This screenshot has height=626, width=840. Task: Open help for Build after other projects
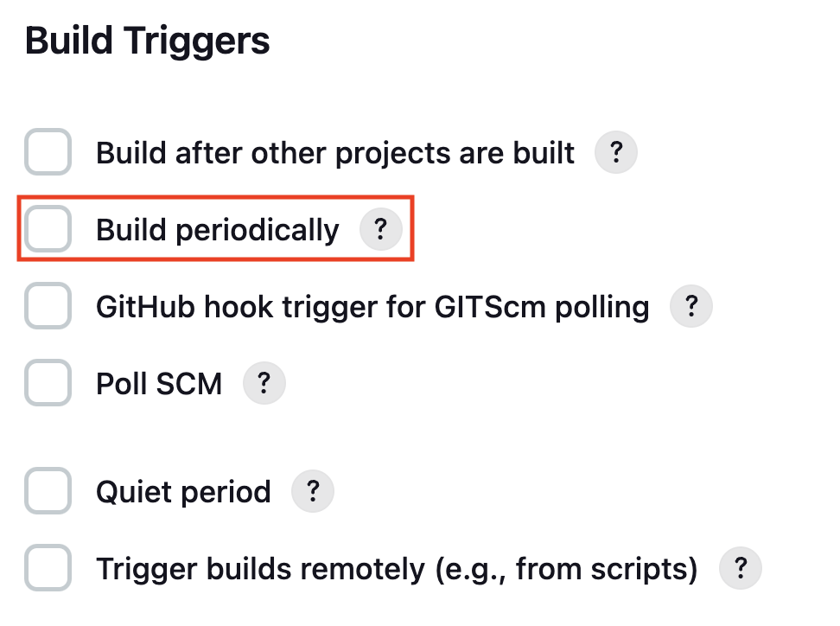[x=616, y=153]
